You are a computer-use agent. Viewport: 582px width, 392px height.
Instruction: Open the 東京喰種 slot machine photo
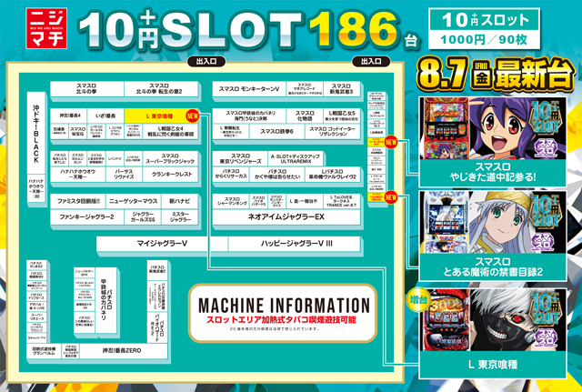coord(447,320)
